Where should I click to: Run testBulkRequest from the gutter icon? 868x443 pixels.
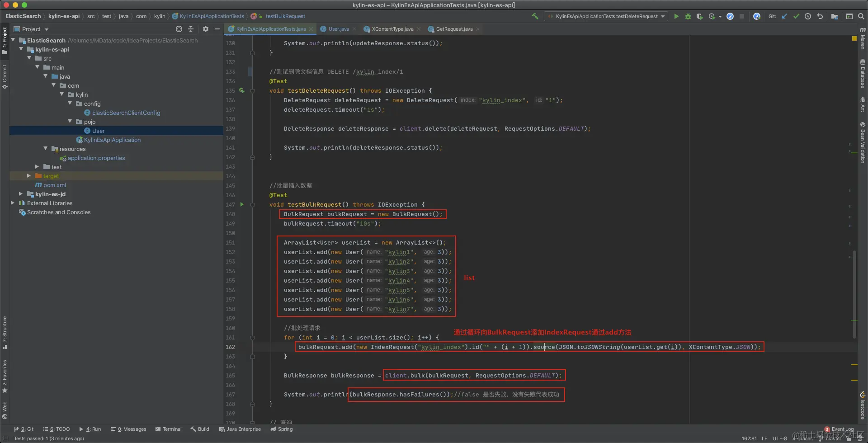tap(242, 204)
